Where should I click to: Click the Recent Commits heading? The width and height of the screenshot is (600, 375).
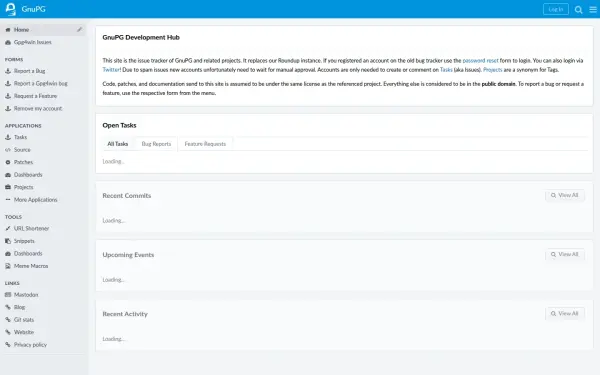[x=127, y=196]
